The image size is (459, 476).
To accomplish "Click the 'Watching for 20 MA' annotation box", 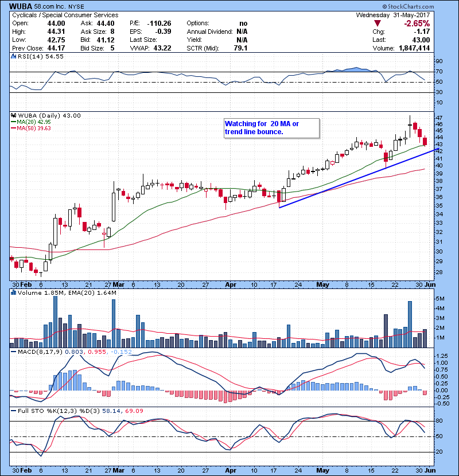I will 271,128.
